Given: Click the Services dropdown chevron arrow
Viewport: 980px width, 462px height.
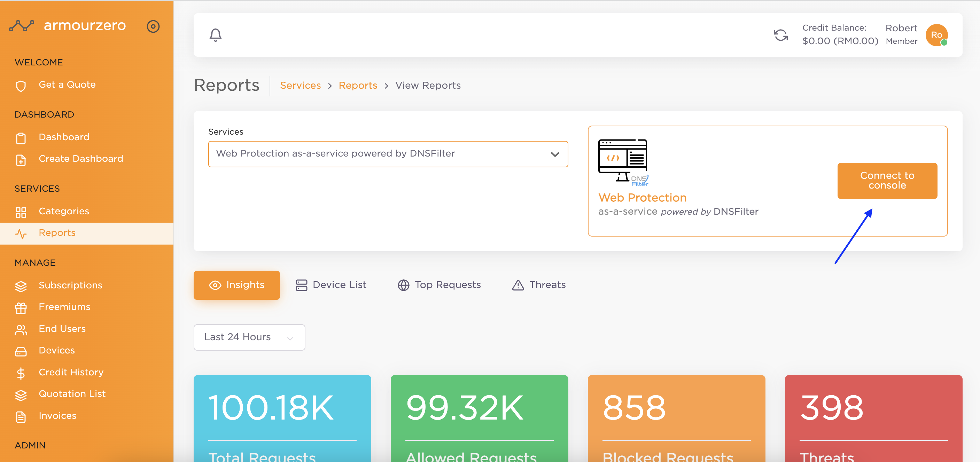Looking at the screenshot, I should (555, 154).
